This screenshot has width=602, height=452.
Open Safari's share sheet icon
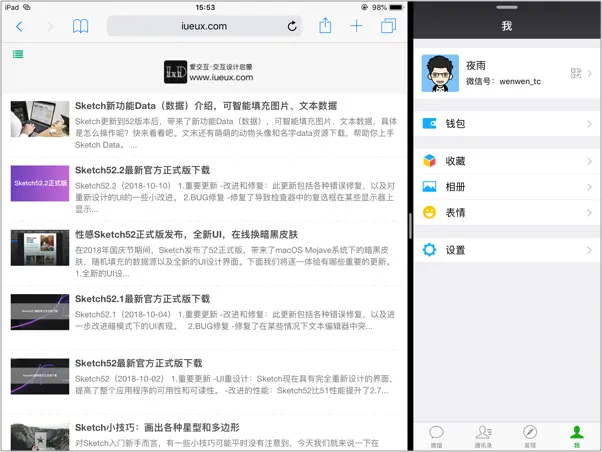325,26
